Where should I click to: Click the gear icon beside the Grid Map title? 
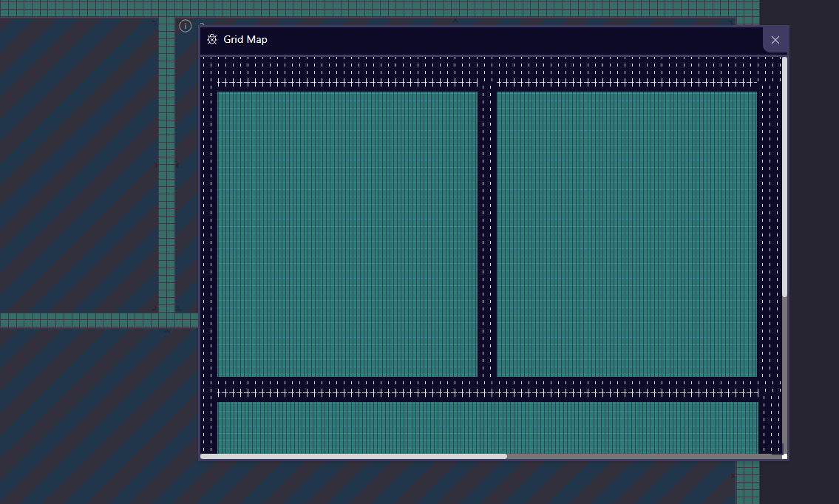(x=211, y=39)
